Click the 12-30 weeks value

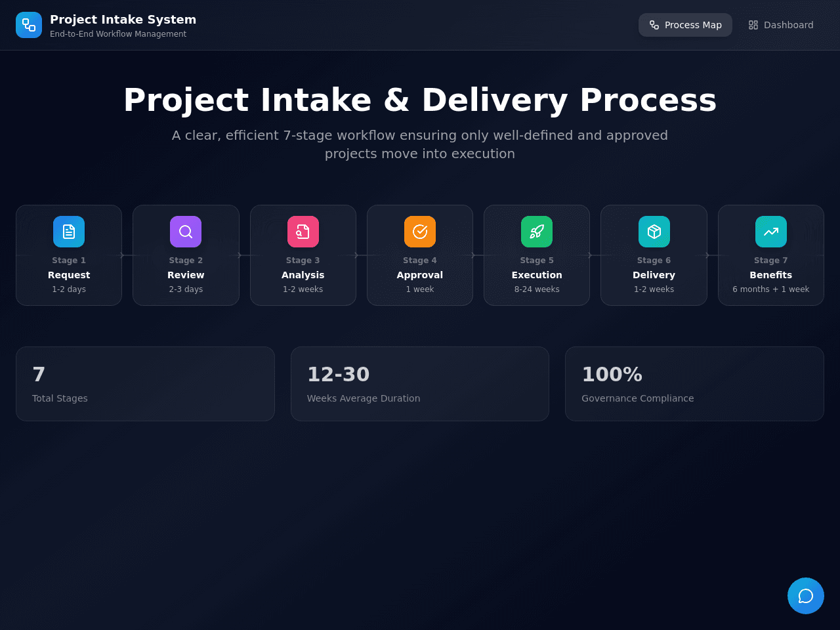[x=339, y=374]
